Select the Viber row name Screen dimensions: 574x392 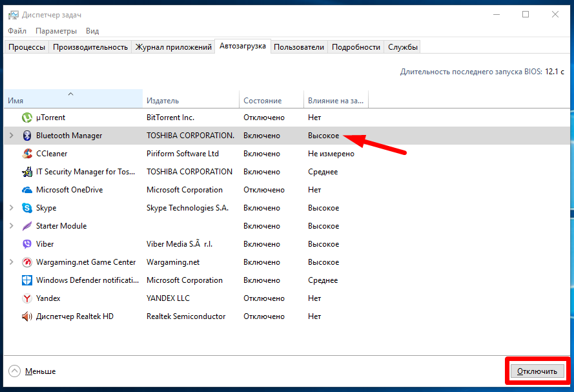point(45,244)
